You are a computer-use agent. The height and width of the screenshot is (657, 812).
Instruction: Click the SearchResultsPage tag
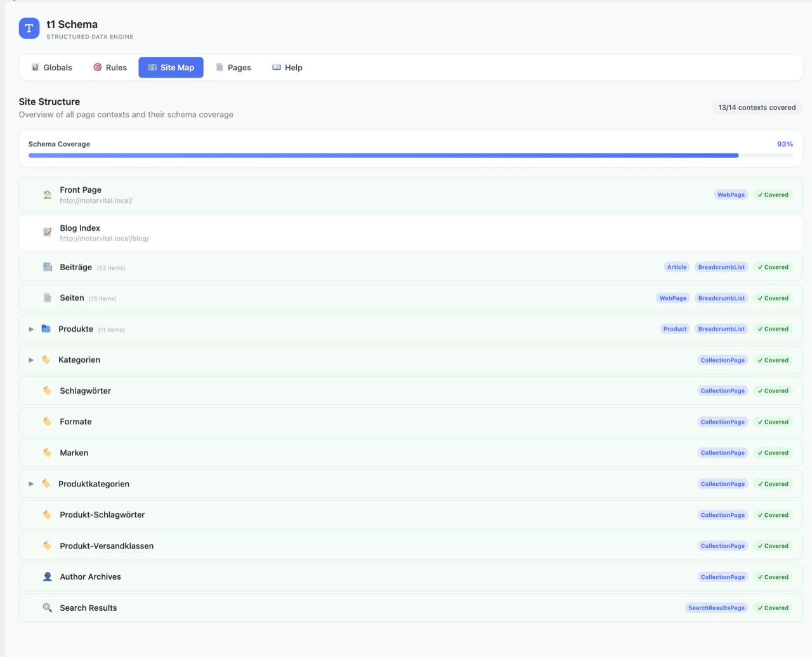coord(717,608)
